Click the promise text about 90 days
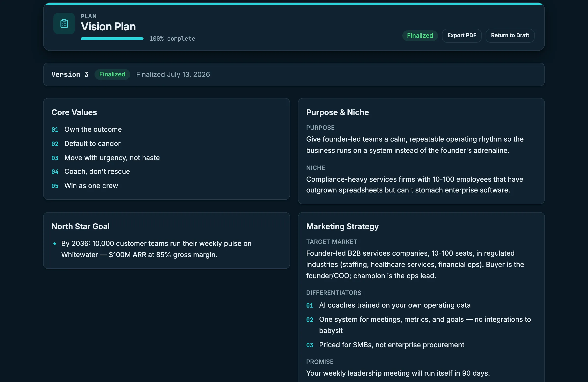The height and width of the screenshot is (382, 588). coord(398,373)
